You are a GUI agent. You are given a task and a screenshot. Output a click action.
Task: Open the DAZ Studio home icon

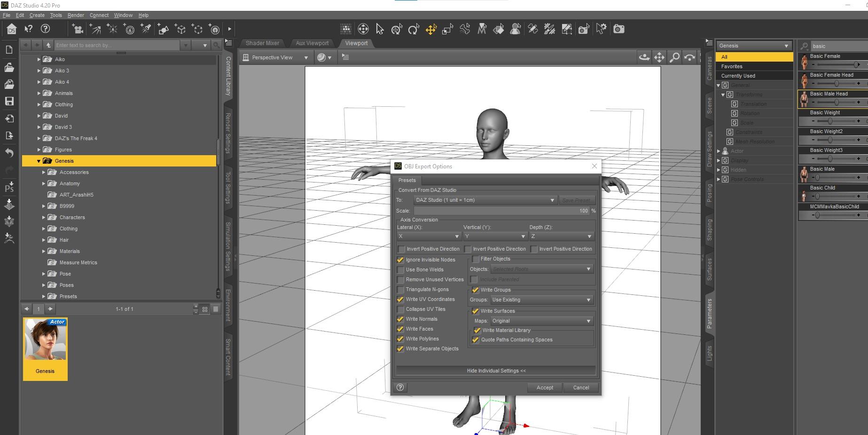11,29
